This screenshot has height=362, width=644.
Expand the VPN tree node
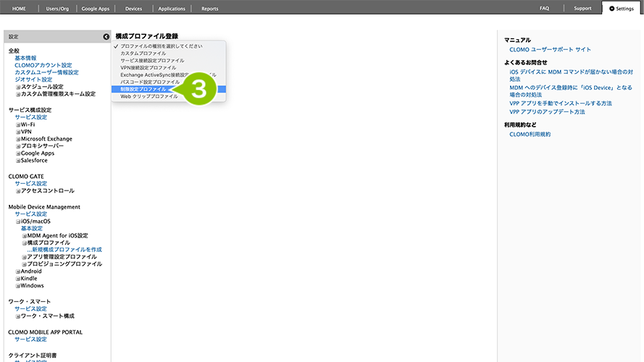coord(18,132)
